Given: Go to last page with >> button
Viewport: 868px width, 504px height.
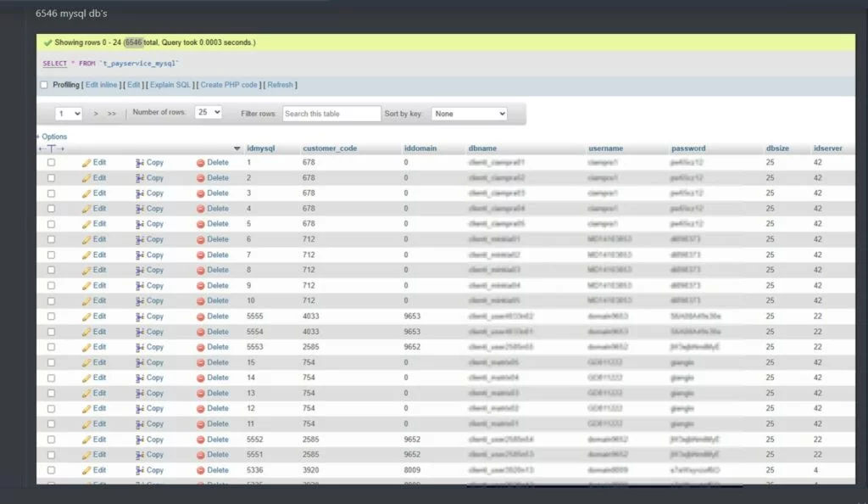Looking at the screenshot, I should [x=112, y=113].
